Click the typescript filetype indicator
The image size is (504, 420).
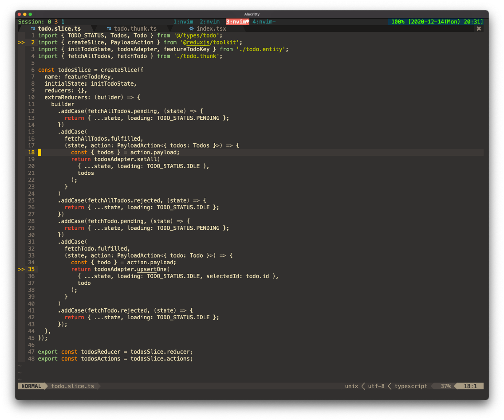coord(411,386)
